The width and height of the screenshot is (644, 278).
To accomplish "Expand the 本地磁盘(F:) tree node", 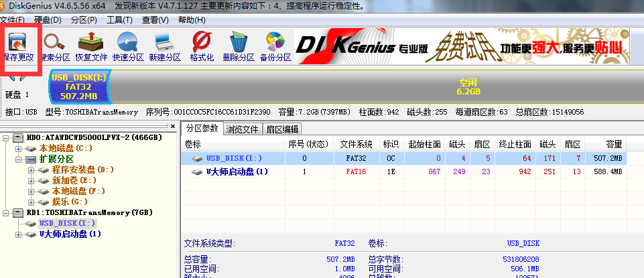I will coord(31,191).
